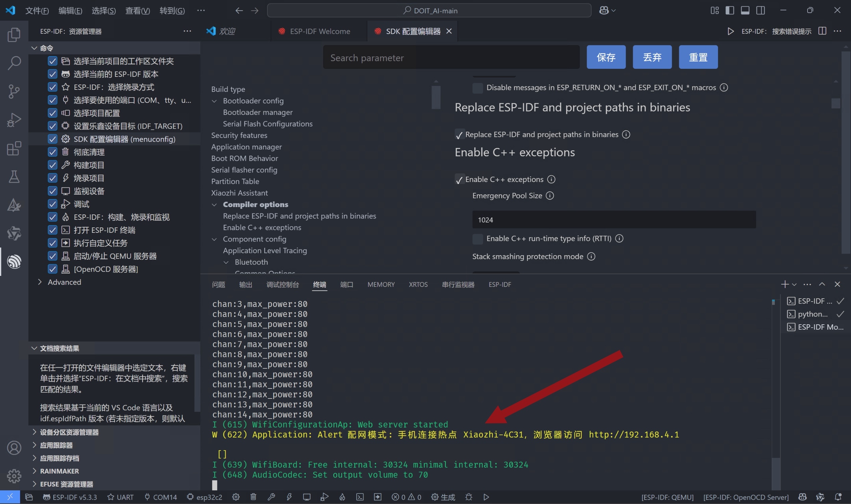Collapse the Compiler options menu group
The height and width of the screenshot is (504, 851).
[215, 204]
